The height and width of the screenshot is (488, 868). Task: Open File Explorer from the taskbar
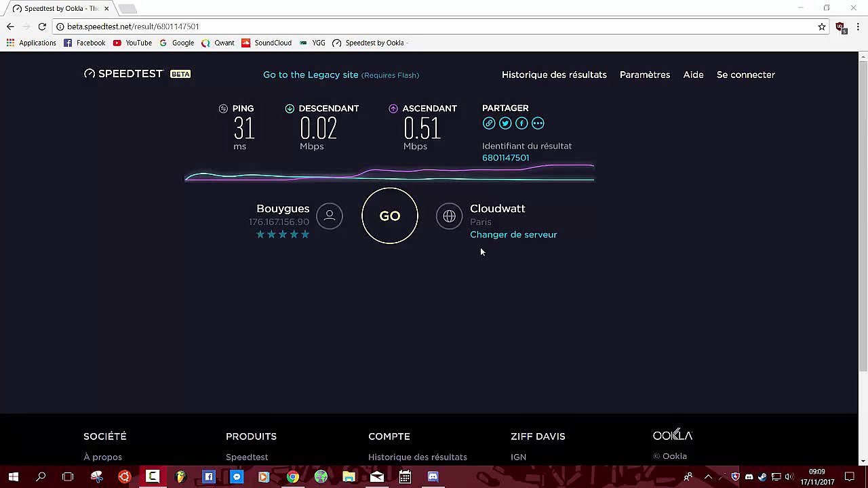[x=349, y=477]
